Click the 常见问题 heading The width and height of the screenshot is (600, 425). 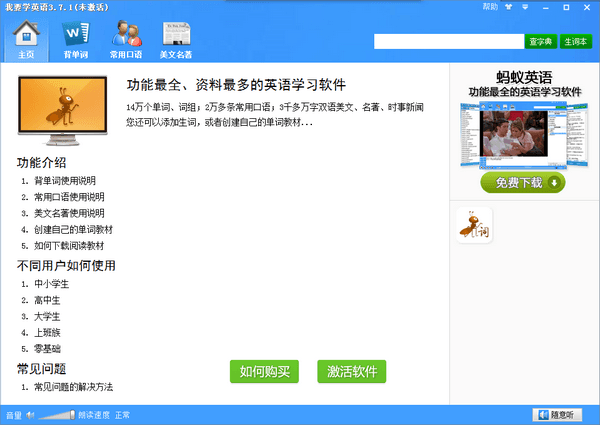(x=41, y=369)
